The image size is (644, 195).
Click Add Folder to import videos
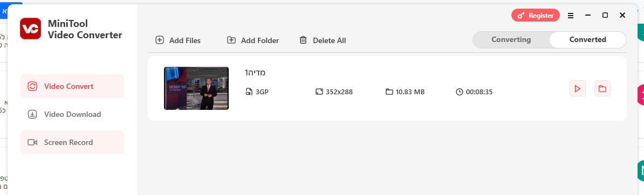(253, 40)
